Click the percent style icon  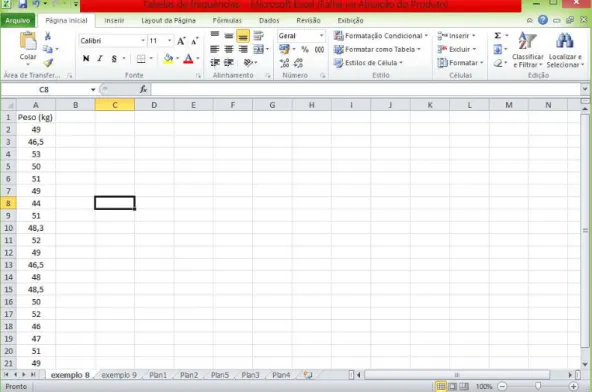(x=305, y=49)
